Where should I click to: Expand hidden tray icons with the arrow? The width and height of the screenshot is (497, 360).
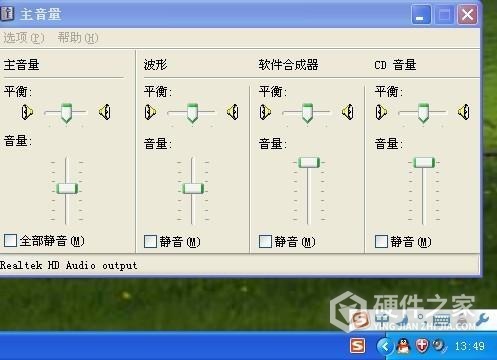coord(385,346)
